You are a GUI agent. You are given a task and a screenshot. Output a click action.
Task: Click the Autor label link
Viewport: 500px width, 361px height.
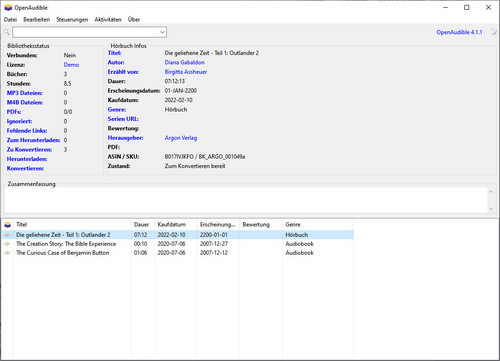(116, 62)
